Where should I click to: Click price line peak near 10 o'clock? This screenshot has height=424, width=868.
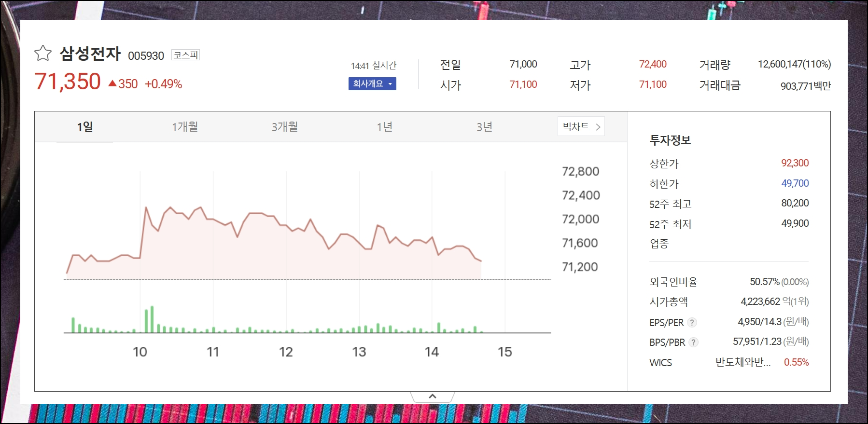pyautogui.click(x=146, y=207)
